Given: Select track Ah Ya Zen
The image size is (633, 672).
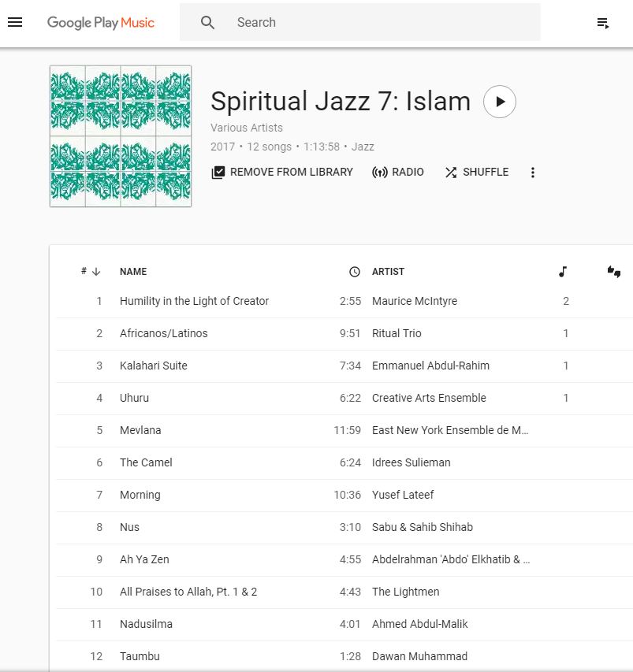Looking at the screenshot, I should point(144,559).
